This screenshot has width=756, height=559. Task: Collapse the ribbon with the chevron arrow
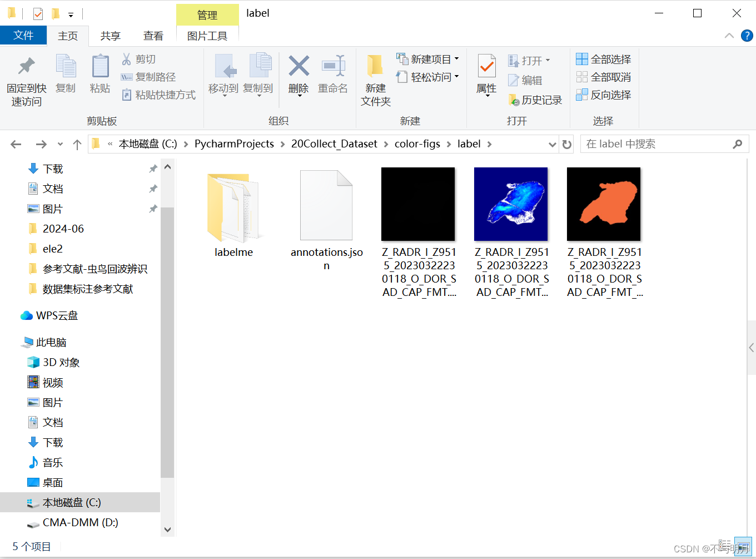click(x=729, y=36)
